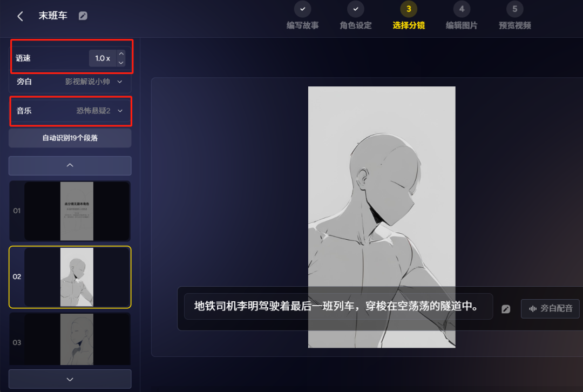Screen dimensions: 583x392
Task: Edit the project title 末班车 pencil icon
Action: 83,16
